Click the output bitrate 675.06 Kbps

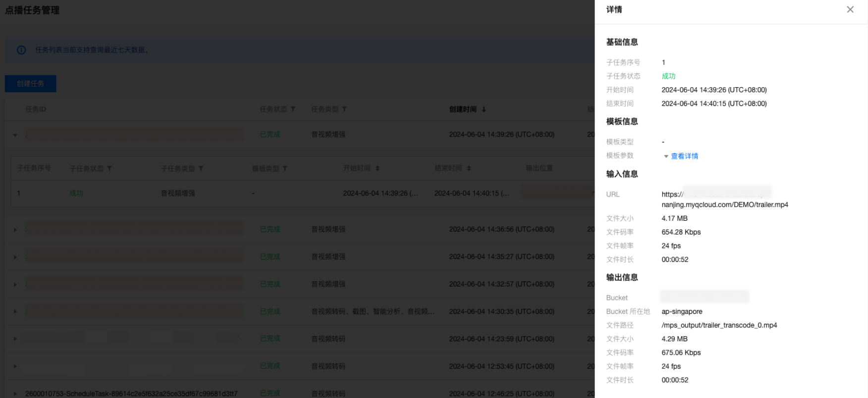pos(681,352)
